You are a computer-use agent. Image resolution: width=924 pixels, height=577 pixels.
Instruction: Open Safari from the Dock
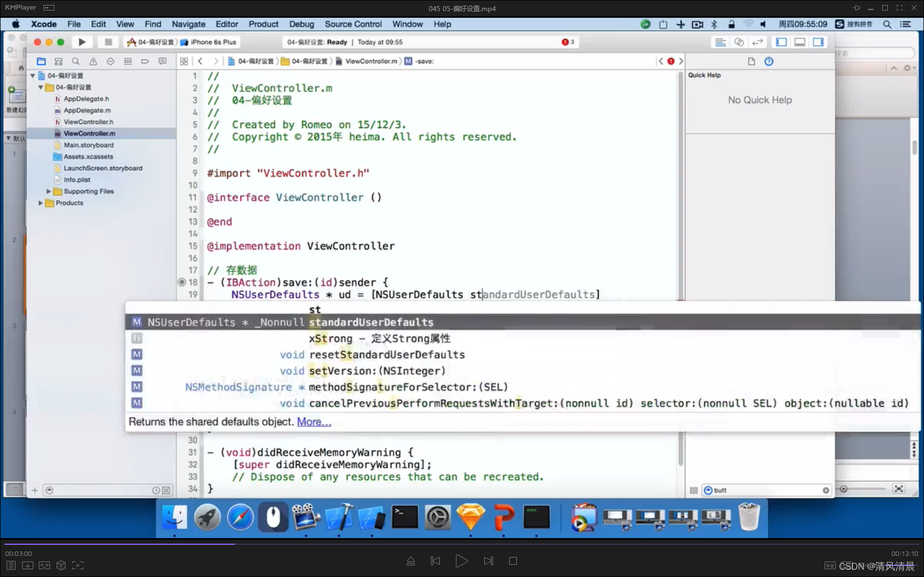pos(240,518)
